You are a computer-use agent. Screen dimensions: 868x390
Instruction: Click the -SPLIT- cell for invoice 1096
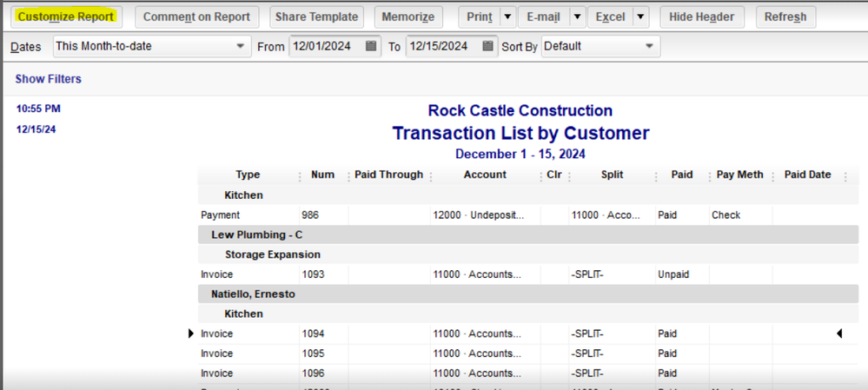click(x=586, y=373)
